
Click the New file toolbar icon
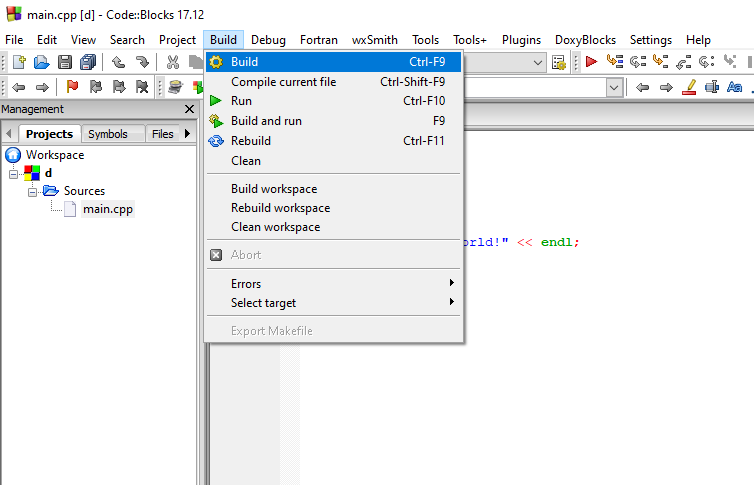[x=19, y=62]
